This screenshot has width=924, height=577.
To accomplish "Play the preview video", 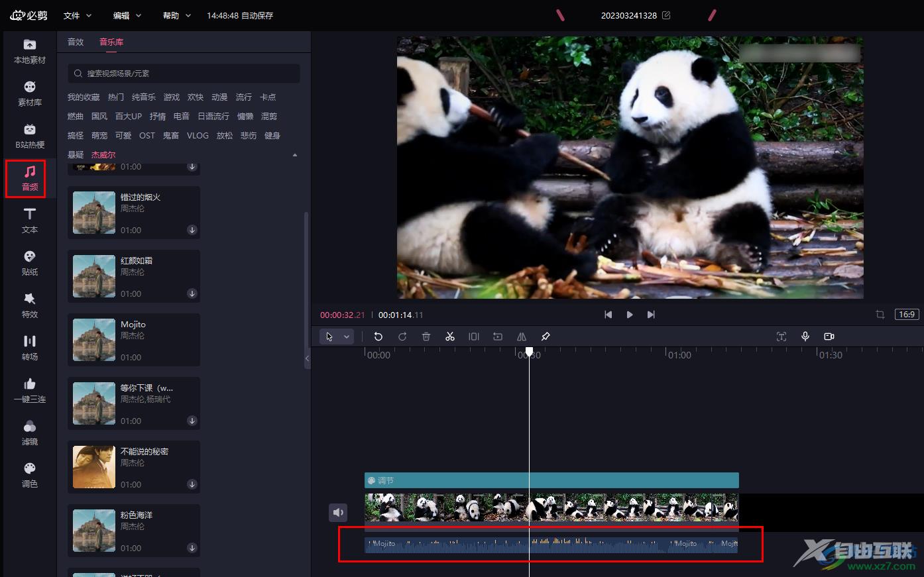I will [x=630, y=315].
